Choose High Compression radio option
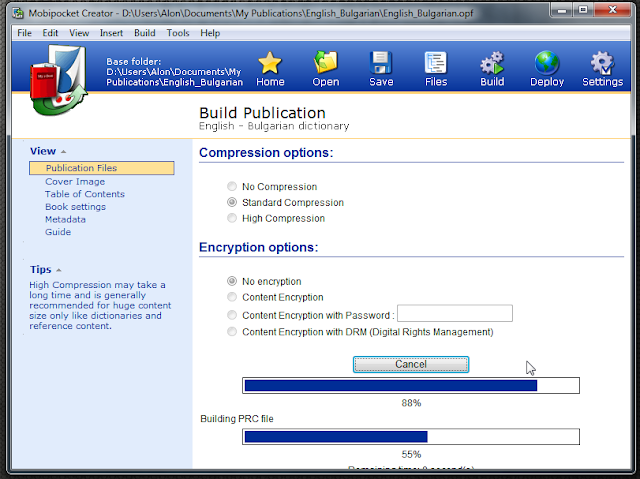 (x=232, y=218)
